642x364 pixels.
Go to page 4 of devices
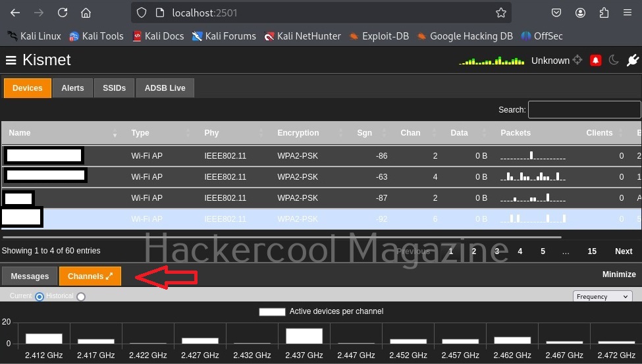pyautogui.click(x=520, y=251)
